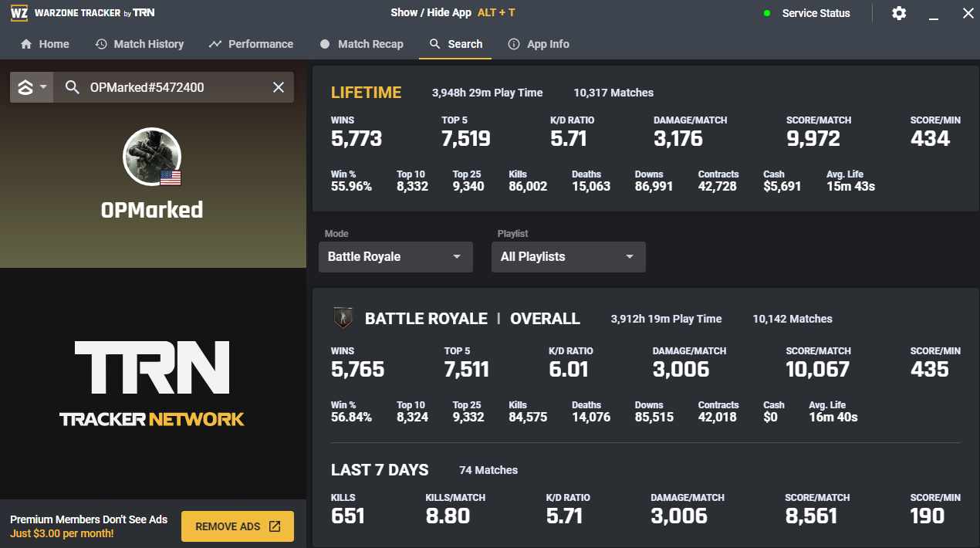Click the REMOVE ADS button
The image size is (980, 548).
coord(238,526)
